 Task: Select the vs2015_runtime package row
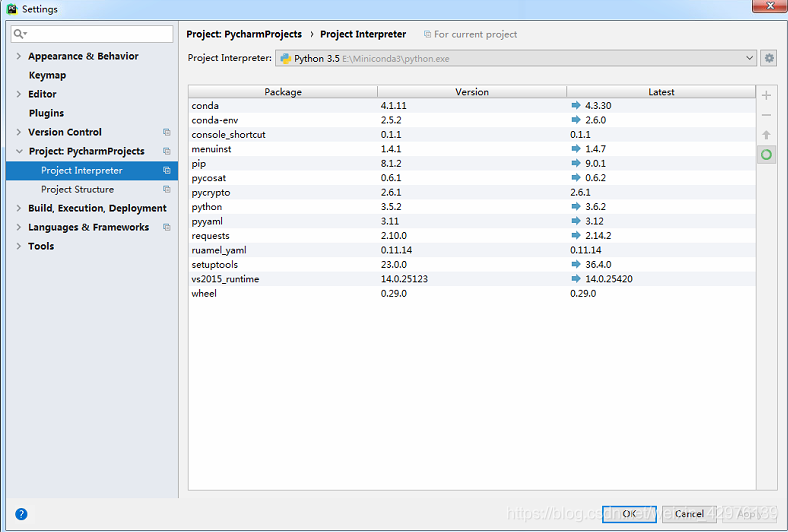coord(472,279)
